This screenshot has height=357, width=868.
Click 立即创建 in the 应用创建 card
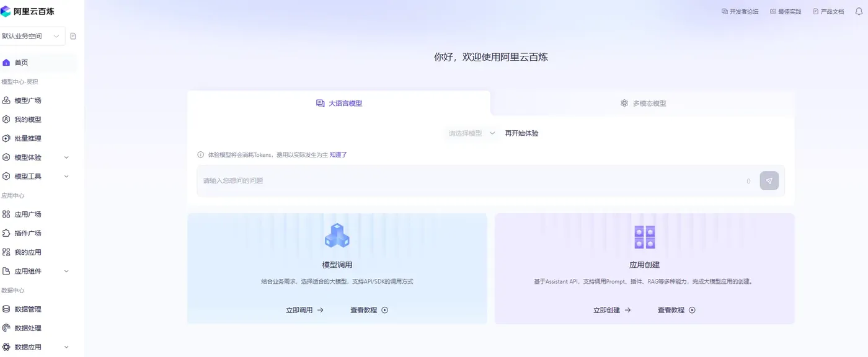[612, 310]
